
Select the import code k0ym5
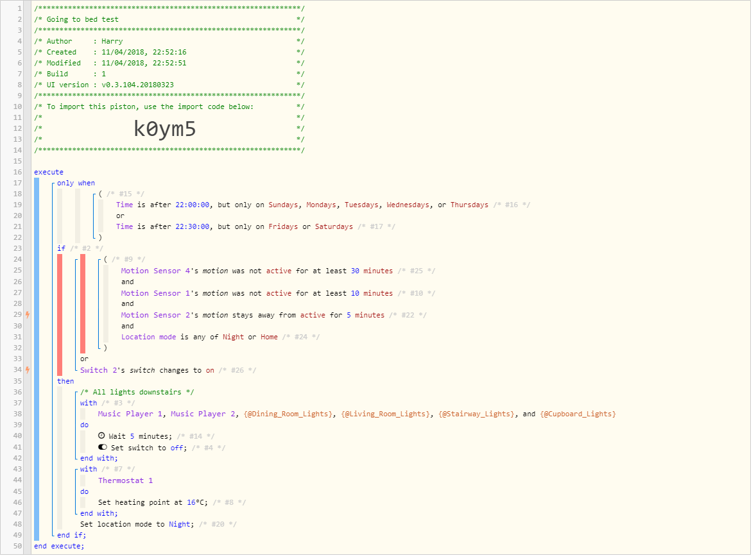coord(166,130)
